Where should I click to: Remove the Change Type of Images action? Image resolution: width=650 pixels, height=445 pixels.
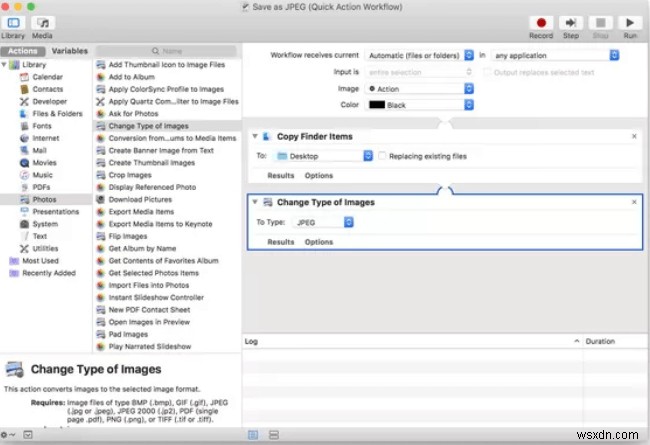[634, 202]
